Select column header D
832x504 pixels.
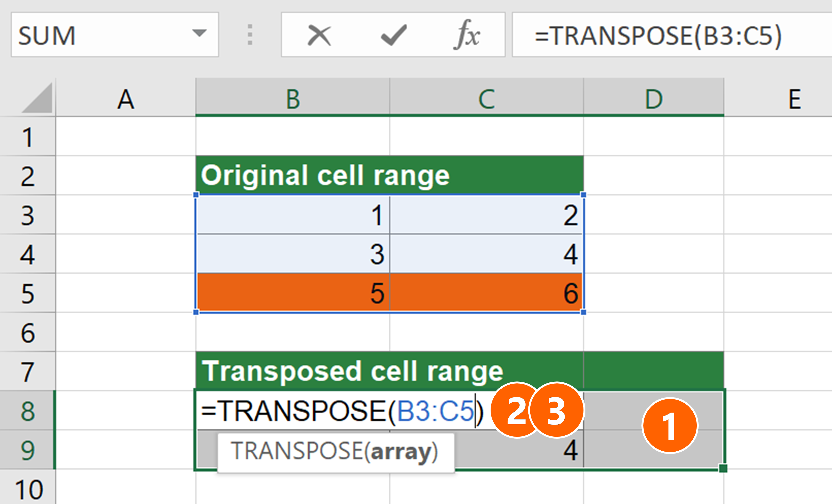pyautogui.click(x=653, y=98)
